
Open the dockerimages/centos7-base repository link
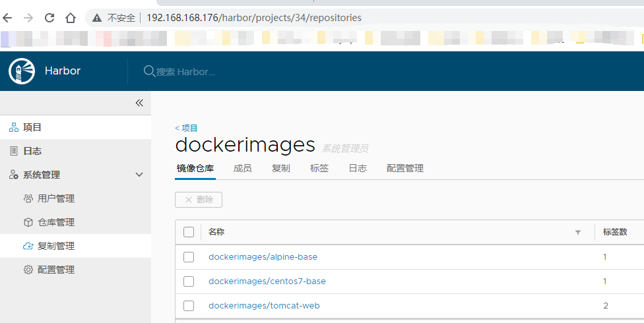(x=267, y=281)
